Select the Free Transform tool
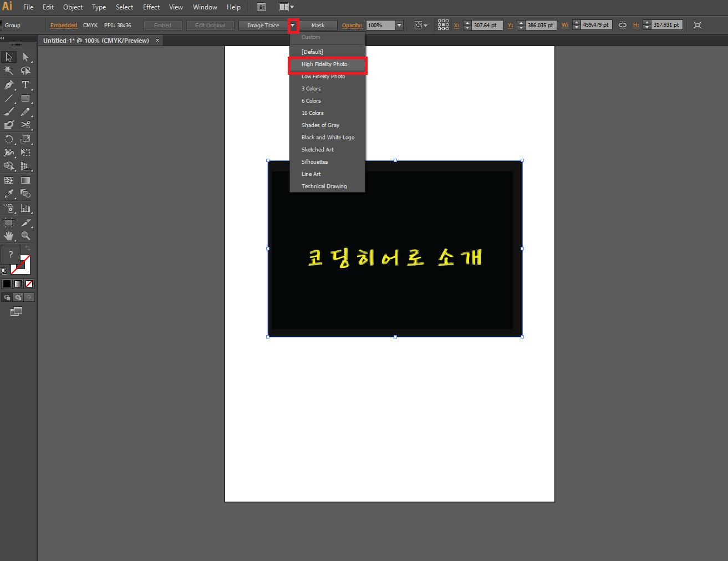 coord(26,153)
